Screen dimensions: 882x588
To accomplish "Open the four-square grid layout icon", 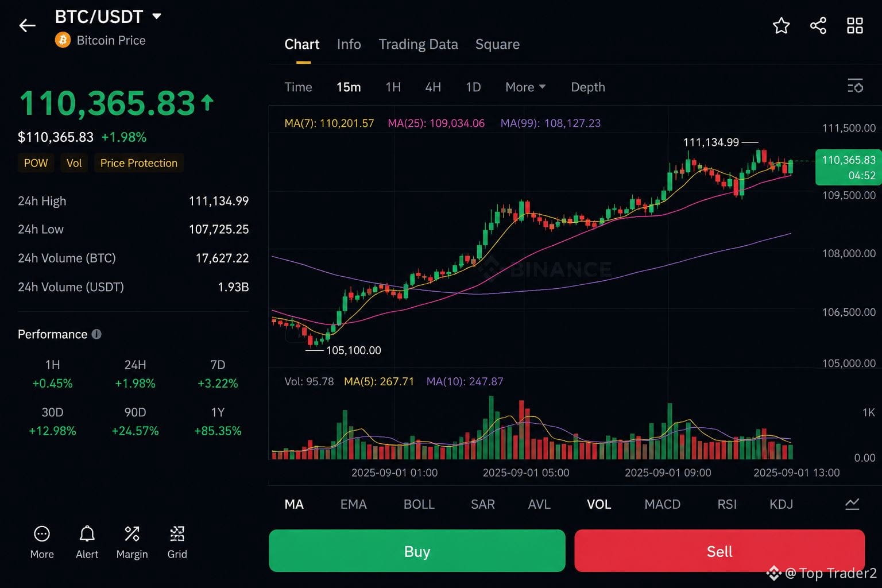I will (x=855, y=26).
